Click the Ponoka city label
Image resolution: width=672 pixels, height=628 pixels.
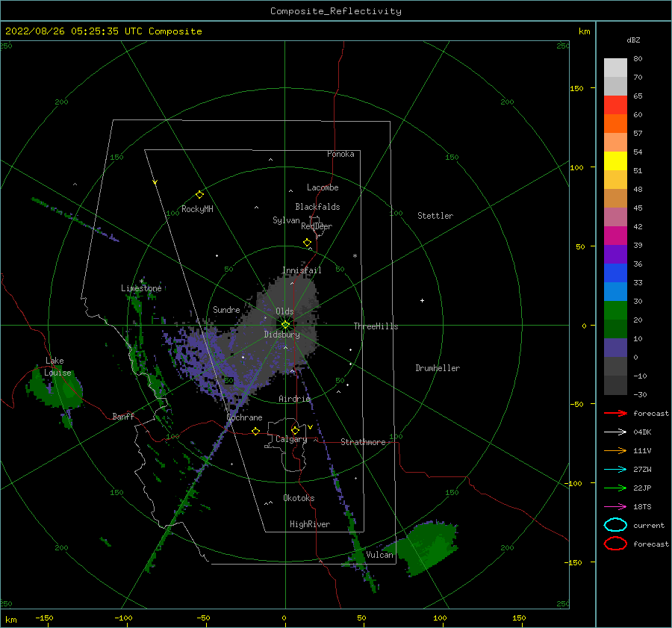[340, 154]
